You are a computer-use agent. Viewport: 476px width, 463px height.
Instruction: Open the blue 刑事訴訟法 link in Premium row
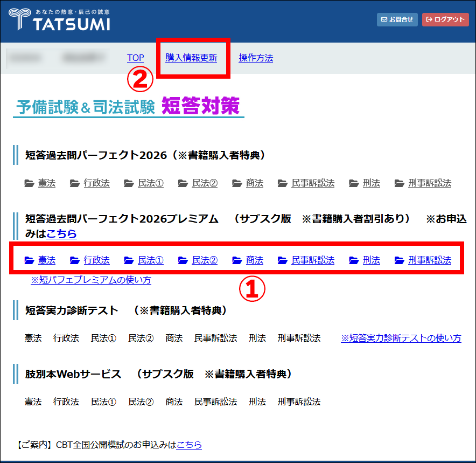point(429,260)
